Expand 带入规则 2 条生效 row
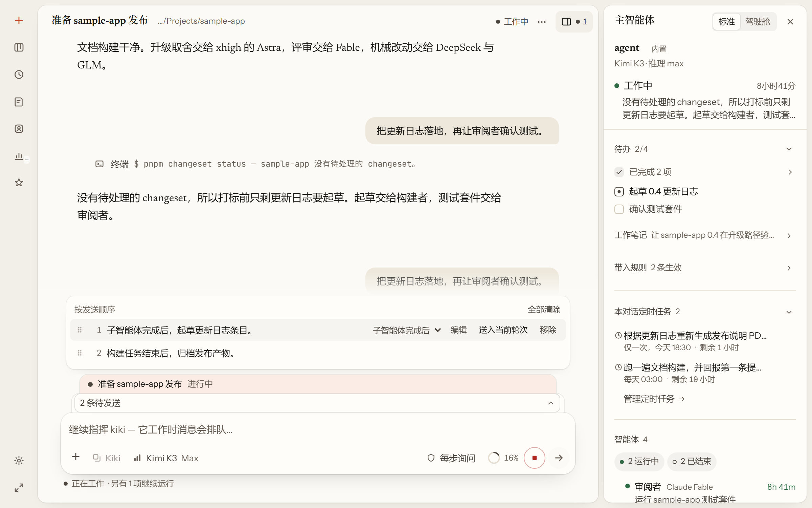 (x=705, y=268)
